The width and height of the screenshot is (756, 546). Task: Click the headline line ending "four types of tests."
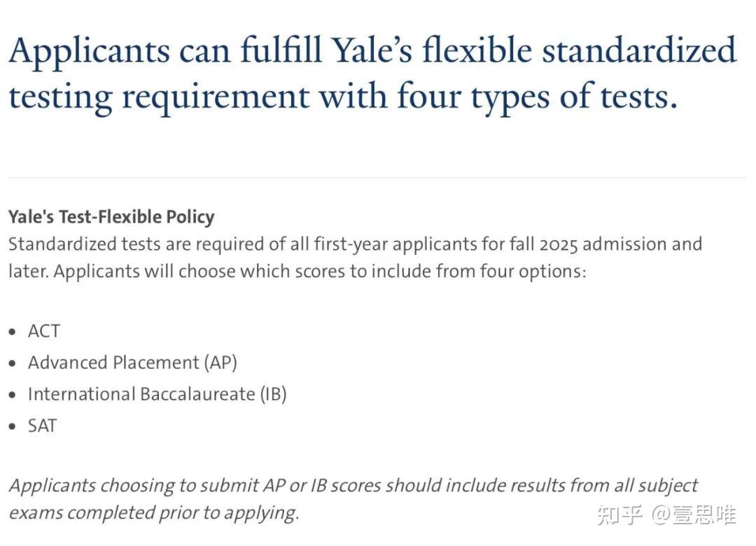[x=343, y=96]
